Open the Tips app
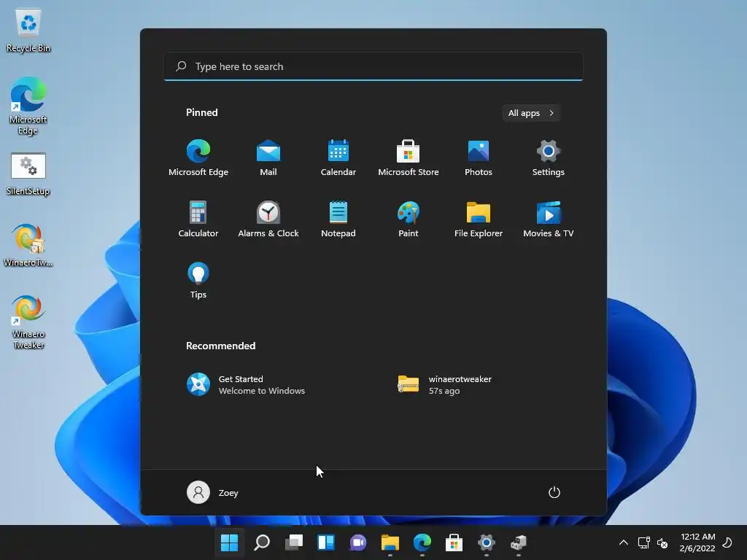The width and height of the screenshot is (747, 560). click(x=198, y=281)
